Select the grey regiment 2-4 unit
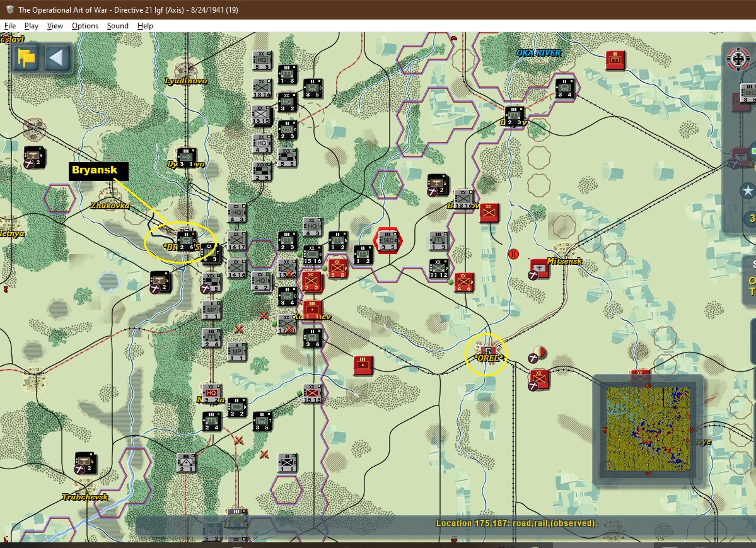Image resolution: width=756 pixels, height=548 pixels. (x=211, y=337)
